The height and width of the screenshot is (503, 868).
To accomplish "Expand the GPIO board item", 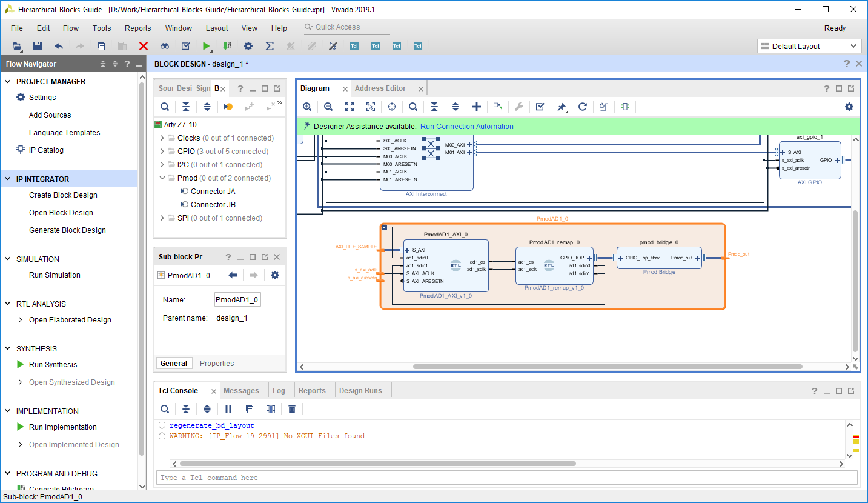I will coord(162,152).
